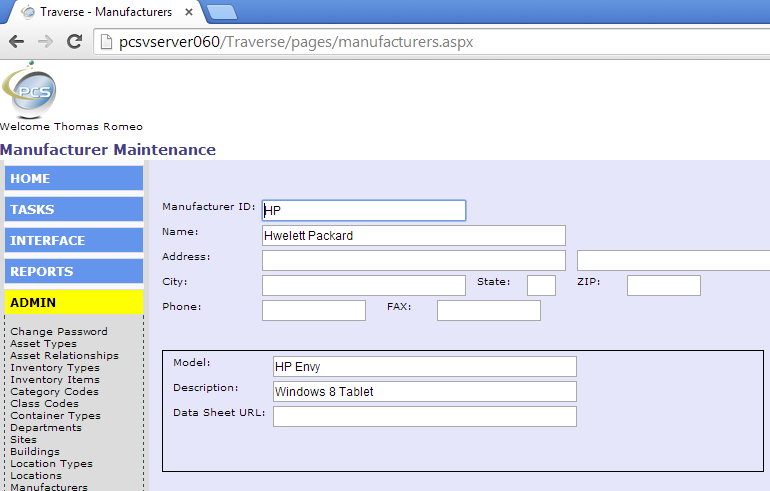Open the Inventory Items link
Image resolution: width=770 pixels, height=491 pixels.
pos(55,380)
